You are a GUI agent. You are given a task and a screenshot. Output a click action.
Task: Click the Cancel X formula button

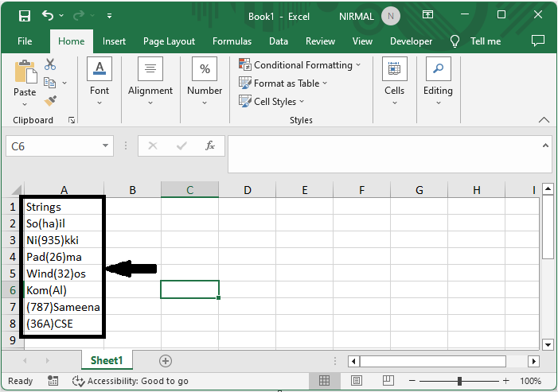tap(153, 146)
